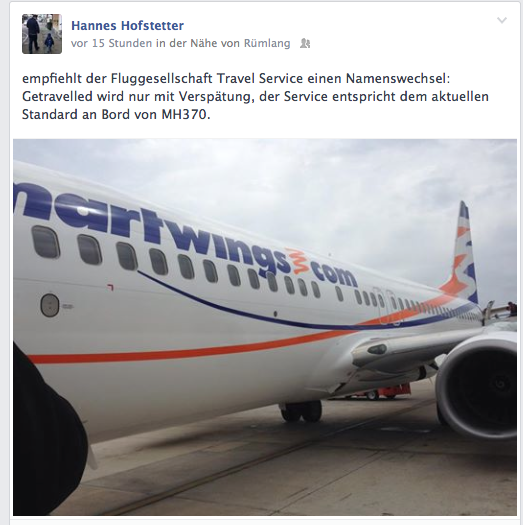Image resolution: width=523 pixels, height=525 pixels.
Task: Open the Rümlang location link
Action: click(267, 43)
